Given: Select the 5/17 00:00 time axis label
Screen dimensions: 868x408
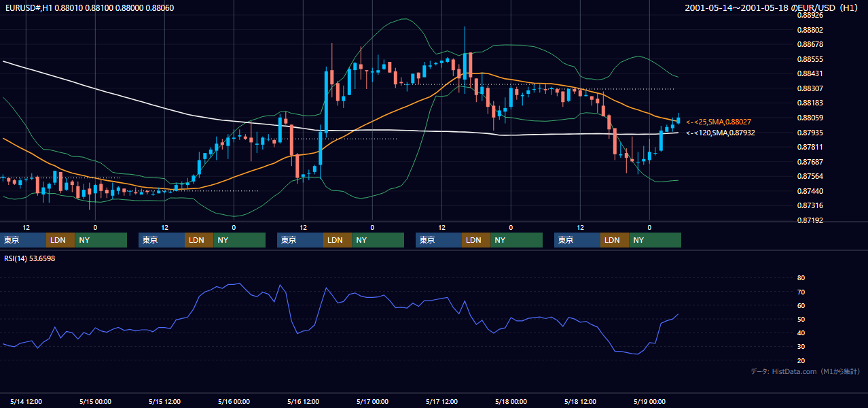Looking at the screenshot, I should coord(372,401).
